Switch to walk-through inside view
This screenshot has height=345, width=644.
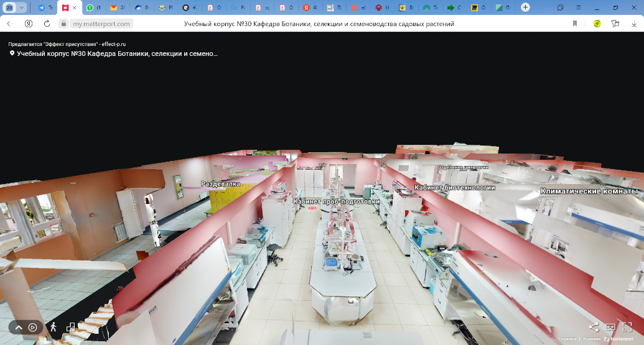tap(53, 327)
